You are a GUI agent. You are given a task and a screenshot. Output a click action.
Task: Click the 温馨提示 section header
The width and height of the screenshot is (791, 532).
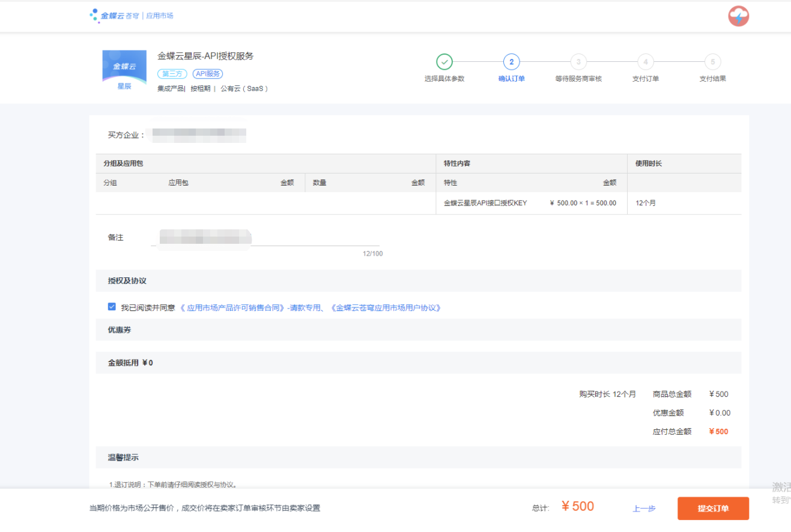tap(419, 457)
